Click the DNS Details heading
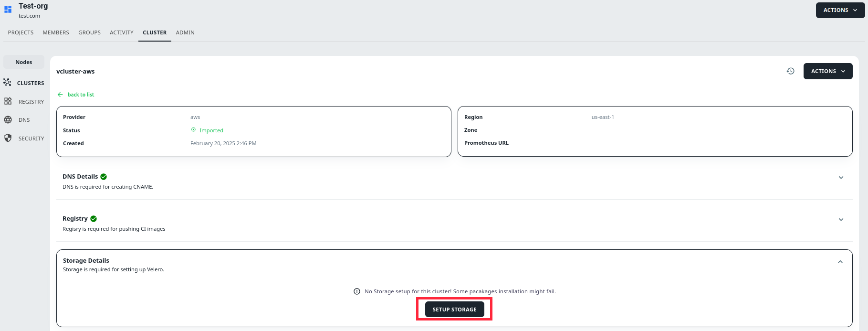Screen dimensions: 868x331 [x=80, y=177]
